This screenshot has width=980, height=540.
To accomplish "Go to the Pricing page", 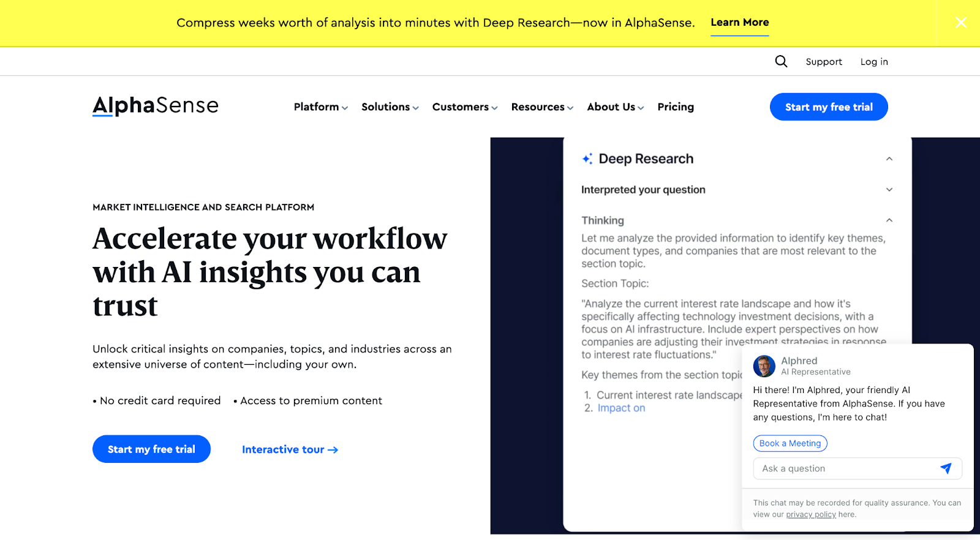I will [676, 107].
